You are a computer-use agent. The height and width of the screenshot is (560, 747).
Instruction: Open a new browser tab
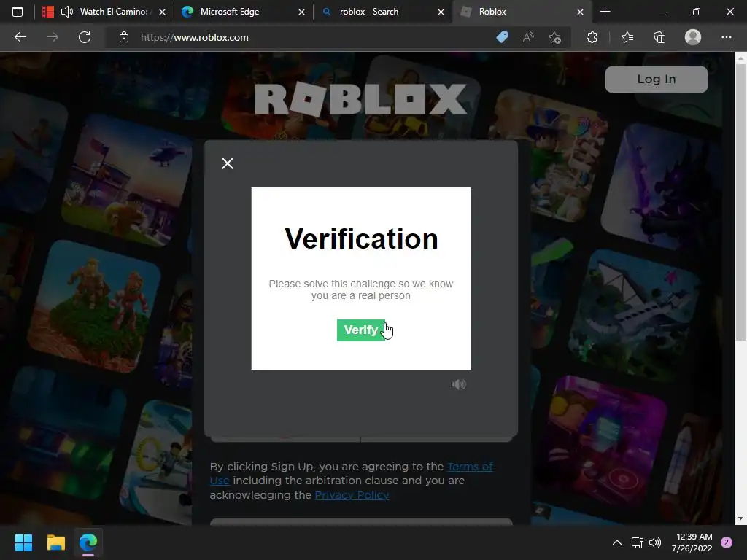(605, 12)
